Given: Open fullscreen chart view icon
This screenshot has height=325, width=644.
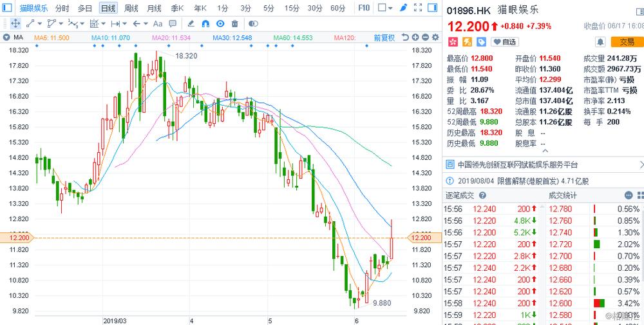Looking at the screenshot, I should 418,7.
